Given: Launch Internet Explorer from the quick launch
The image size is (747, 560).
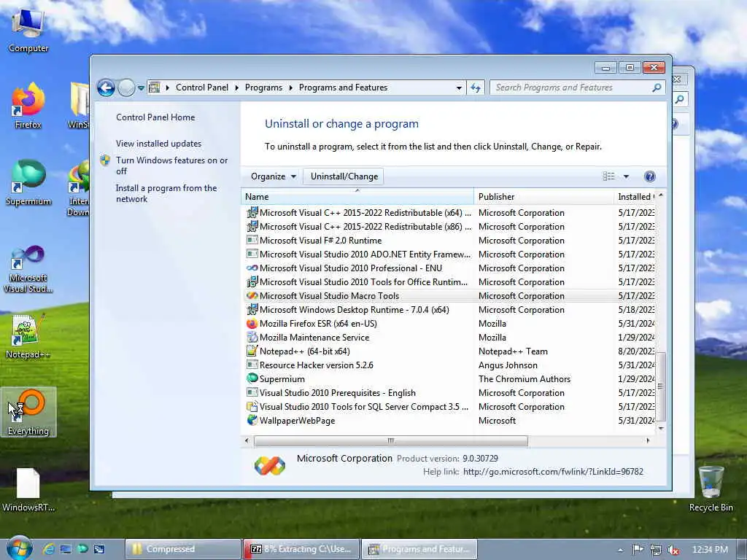Looking at the screenshot, I should (49, 549).
